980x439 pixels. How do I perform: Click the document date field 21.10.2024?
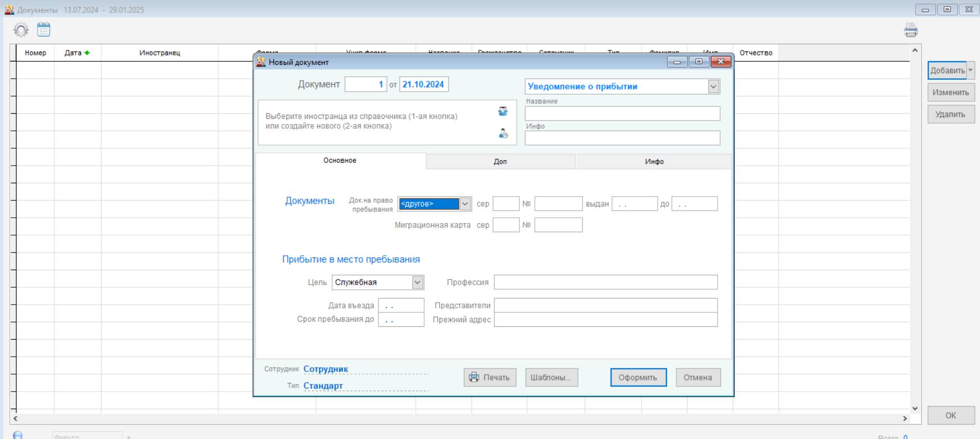[x=424, y=84]
